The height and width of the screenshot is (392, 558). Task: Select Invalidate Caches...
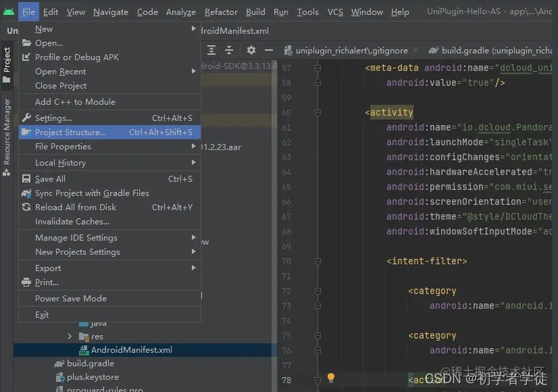coord(109,222)
